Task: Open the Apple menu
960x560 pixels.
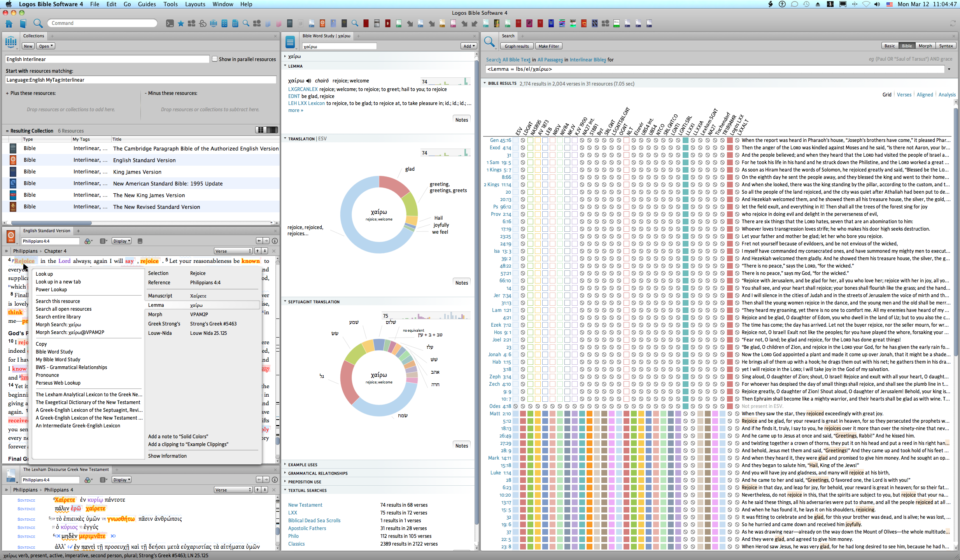Action: pyautogui.click(x=9, y=4)
